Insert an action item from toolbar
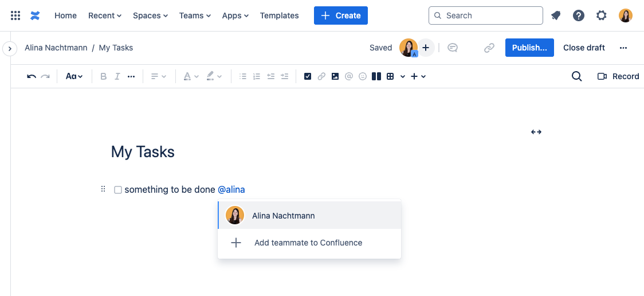The image size is (644, 296). (308, 76)
